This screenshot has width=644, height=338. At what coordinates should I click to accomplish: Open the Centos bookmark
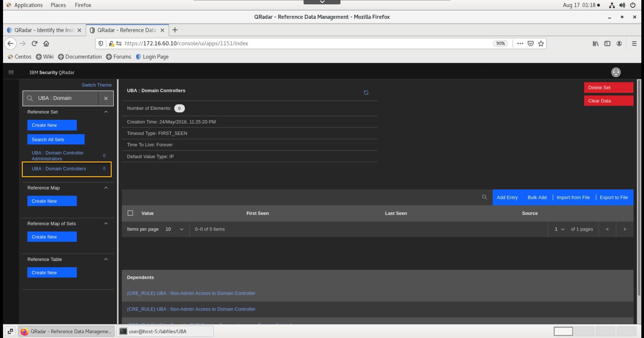click(19, 57)
